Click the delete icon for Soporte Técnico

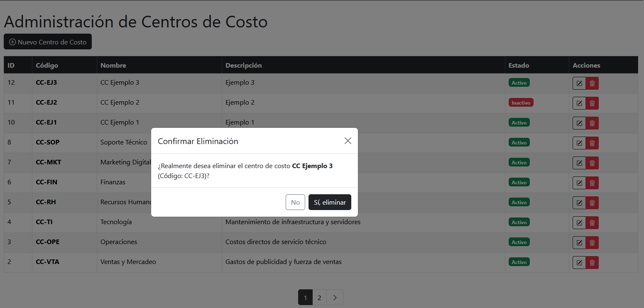click(592, 142)
